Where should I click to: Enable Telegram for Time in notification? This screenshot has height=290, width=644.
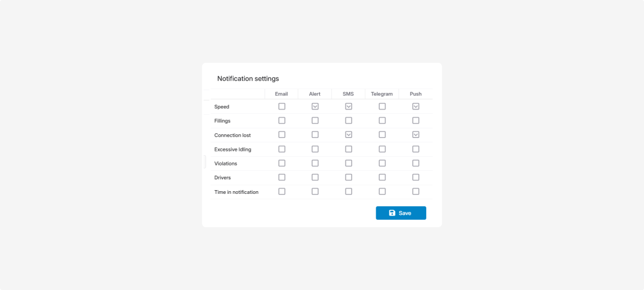pyautogui.click(x=382, y=191)
